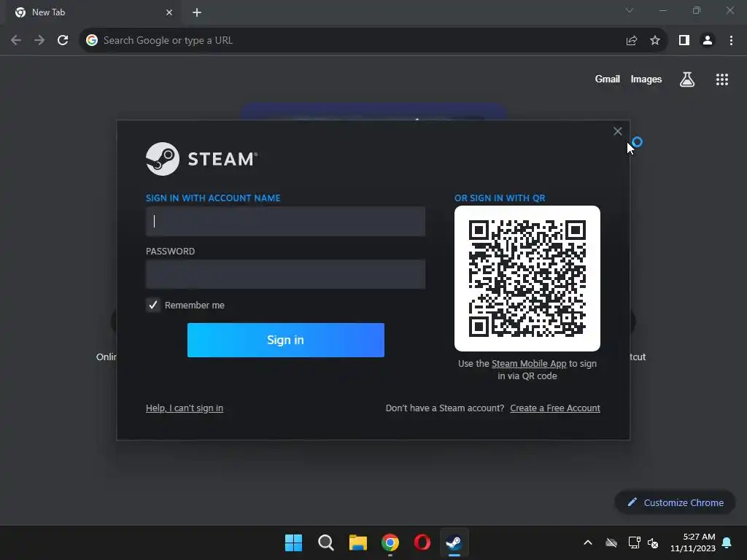Toggle Chrome side panel

coord(684,41)
